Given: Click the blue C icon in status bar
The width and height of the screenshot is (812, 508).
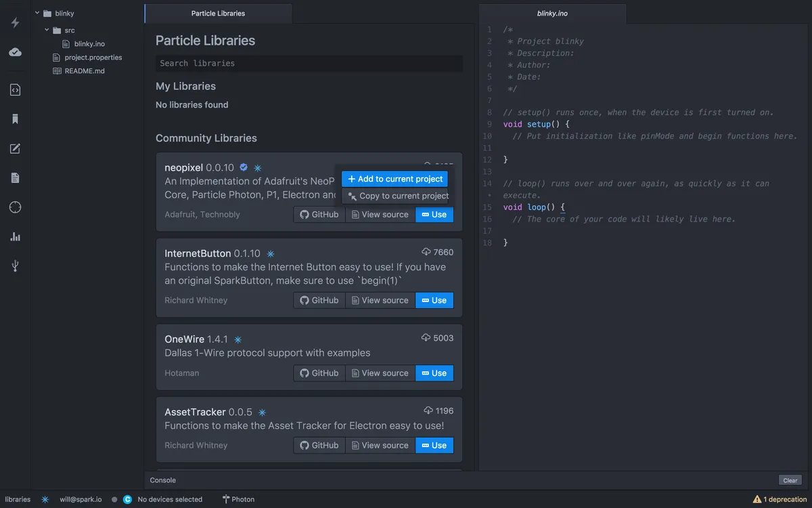Looking at the screenshot, I should [x=127, y=499].
